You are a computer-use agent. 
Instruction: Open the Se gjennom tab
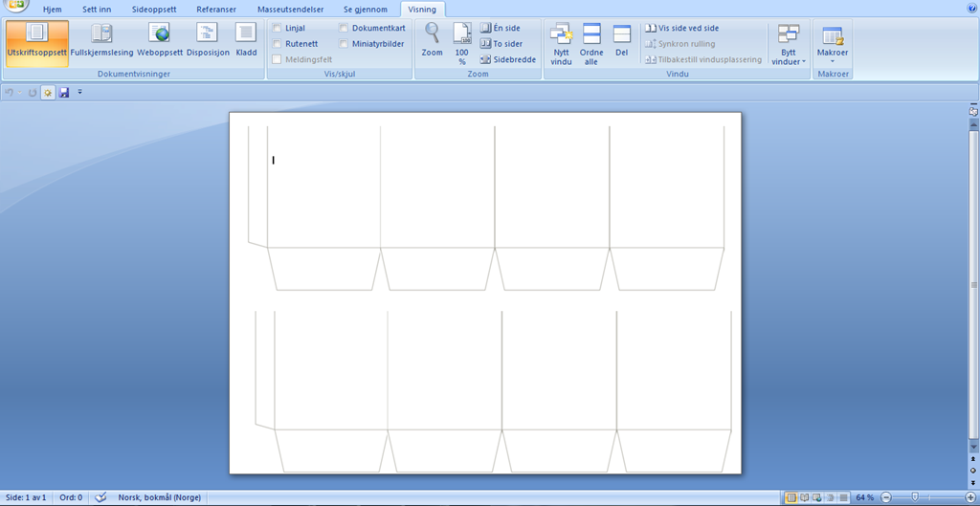pos(365,10)
